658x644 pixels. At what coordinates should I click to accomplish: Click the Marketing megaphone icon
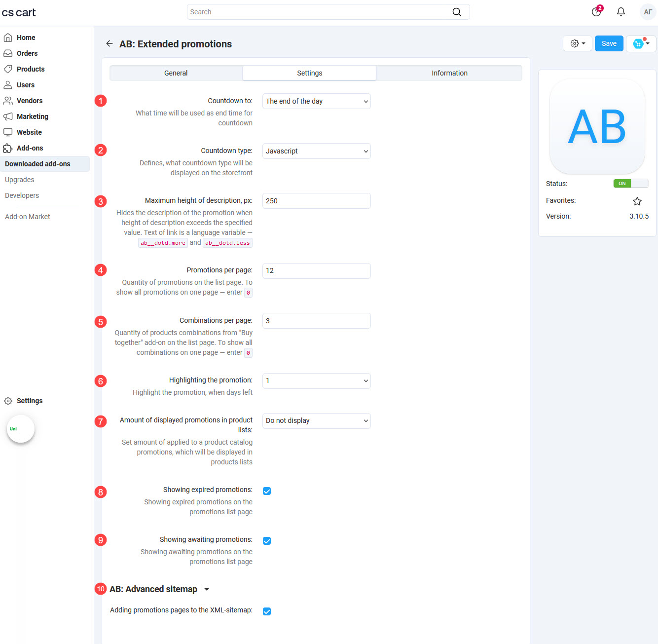click(x=8, y=116)
